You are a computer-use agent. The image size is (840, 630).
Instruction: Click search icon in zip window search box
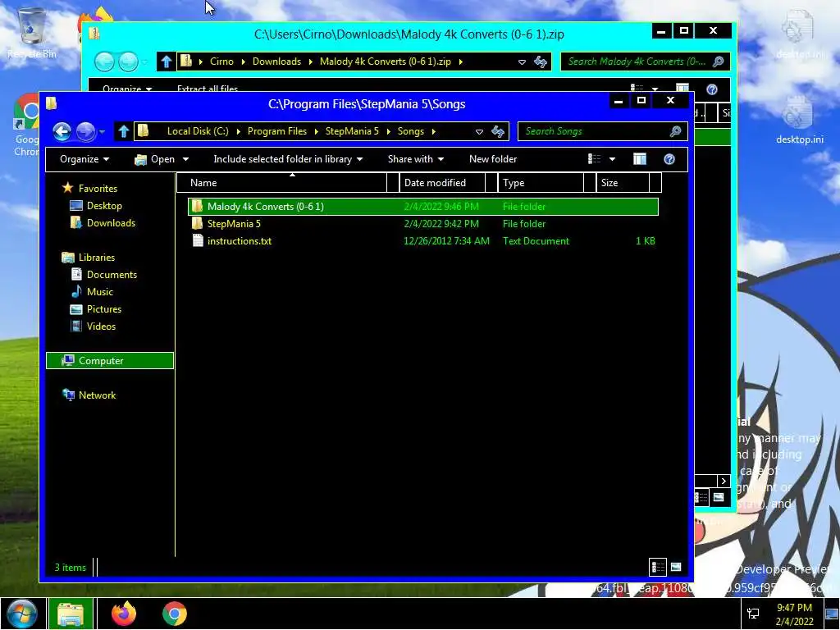pos(719,62)
